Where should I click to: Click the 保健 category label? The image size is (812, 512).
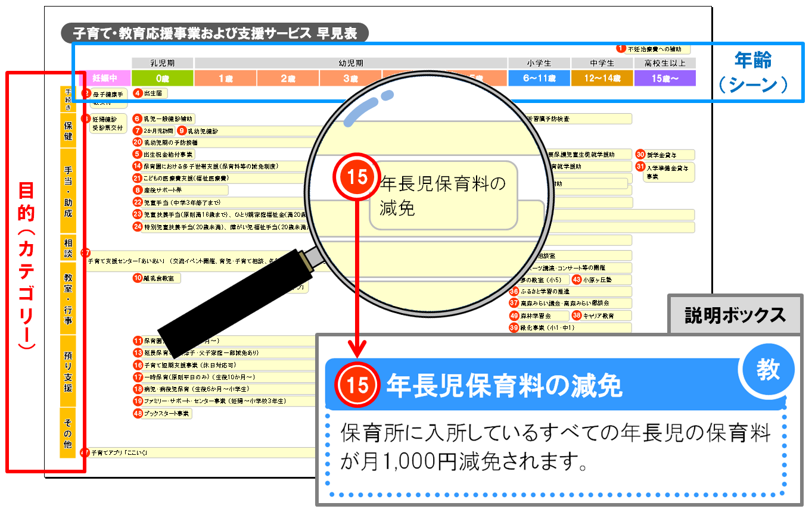tap(69, 130)
